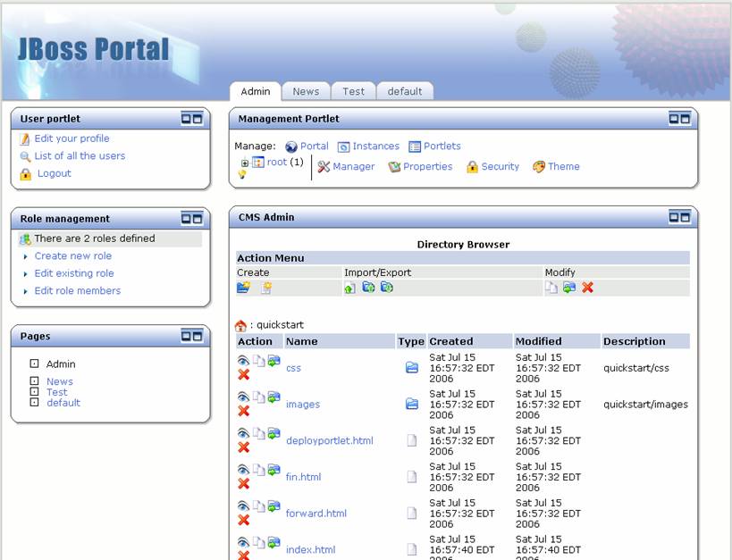Viewport: 732px width, 560px height.
Task: Select the root node link
Action: (x=277, y=162)
